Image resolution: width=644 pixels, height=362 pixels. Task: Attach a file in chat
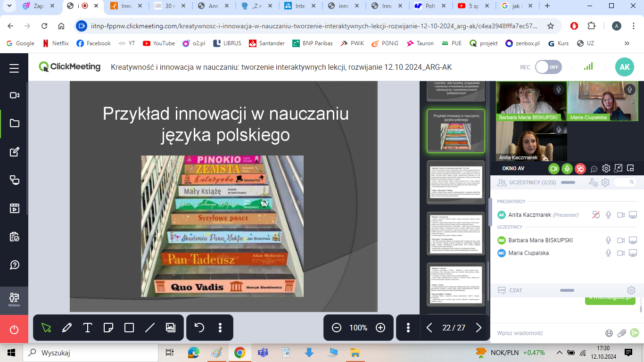pos(622,333)
